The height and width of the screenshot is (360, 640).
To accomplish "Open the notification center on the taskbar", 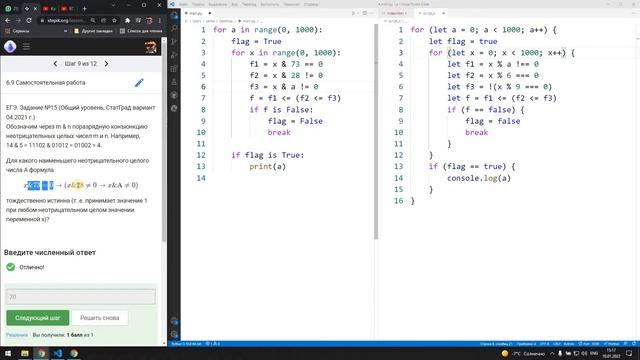I will coord(629,353).
